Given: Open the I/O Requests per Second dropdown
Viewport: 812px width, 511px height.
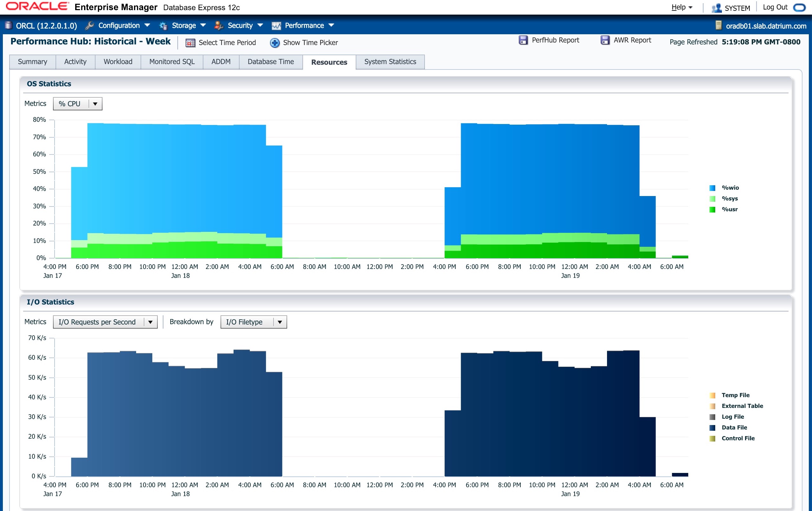Looking at the screenshot, I should click(x=105, y=322).
